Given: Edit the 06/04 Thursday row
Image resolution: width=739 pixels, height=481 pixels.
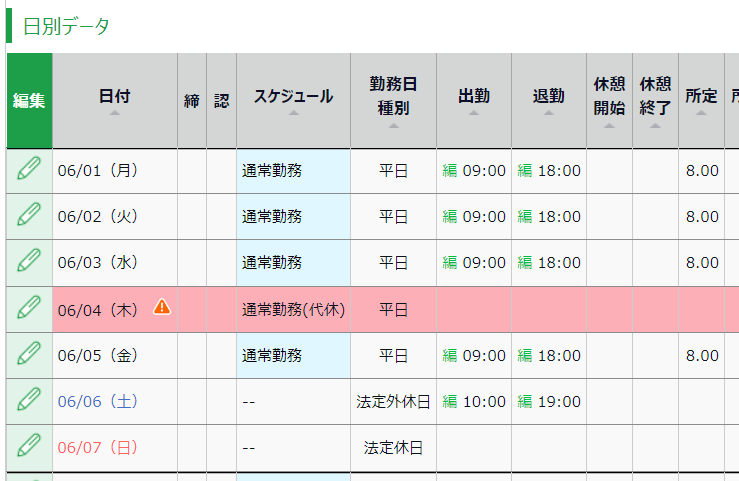Looking at the screenshot, I should tap(29, 309).
